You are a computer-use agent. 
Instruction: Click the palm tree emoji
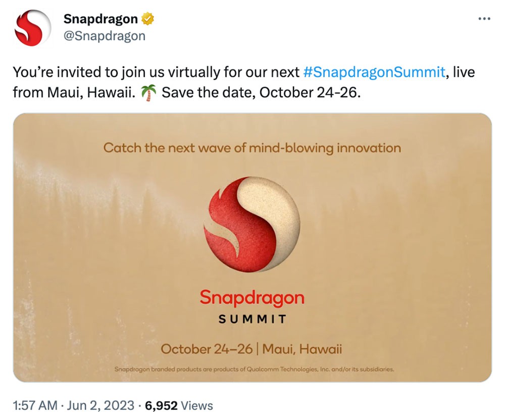[x=148, y=93]
